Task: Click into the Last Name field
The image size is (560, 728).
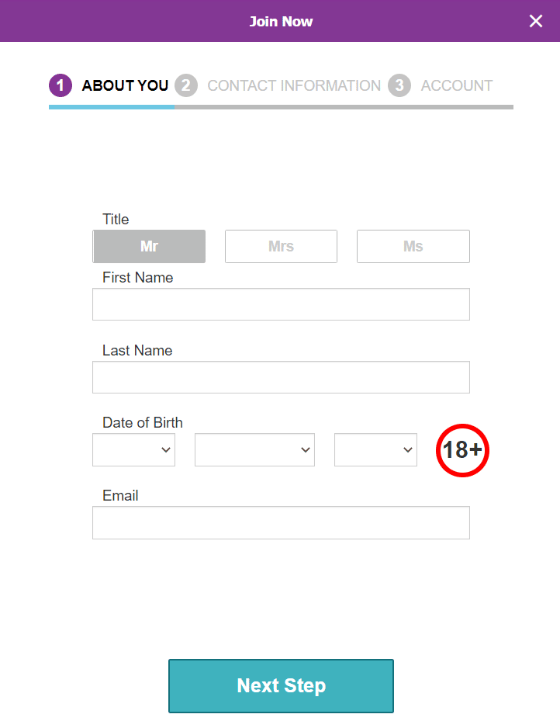Action: coord(281,377)
